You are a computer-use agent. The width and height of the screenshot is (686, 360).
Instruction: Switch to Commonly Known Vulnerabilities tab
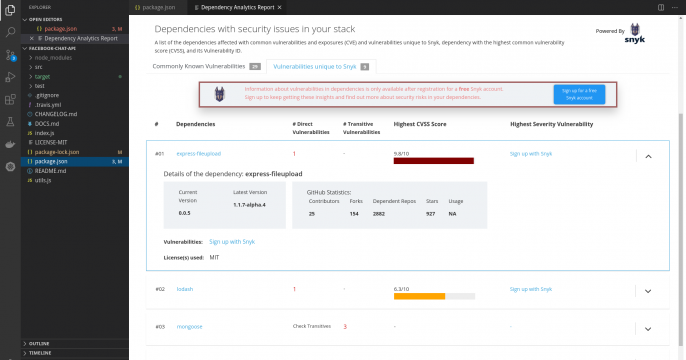click(206, 66)
